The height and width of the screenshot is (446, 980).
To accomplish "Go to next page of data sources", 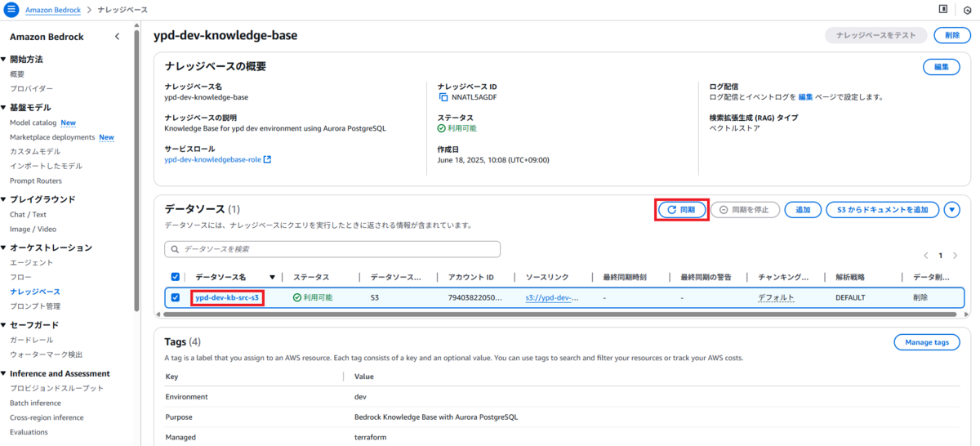I will pos(955,256).
